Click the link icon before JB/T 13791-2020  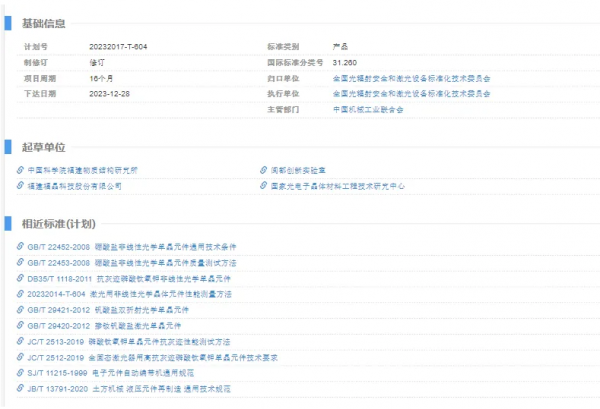[20, 388]
